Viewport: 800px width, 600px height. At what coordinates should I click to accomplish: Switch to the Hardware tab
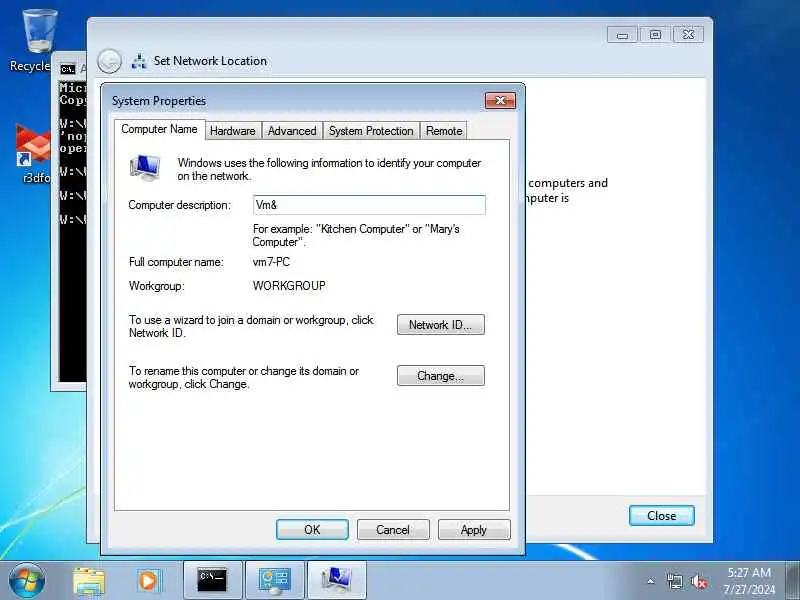click(x=233, y=131)
